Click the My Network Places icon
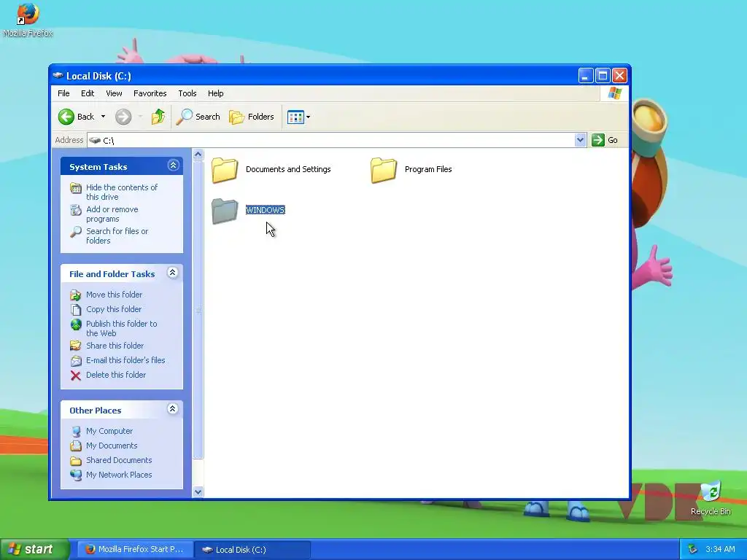Viewport: 747px width, 560px height. pyautogui.click(x=76, y=475)
